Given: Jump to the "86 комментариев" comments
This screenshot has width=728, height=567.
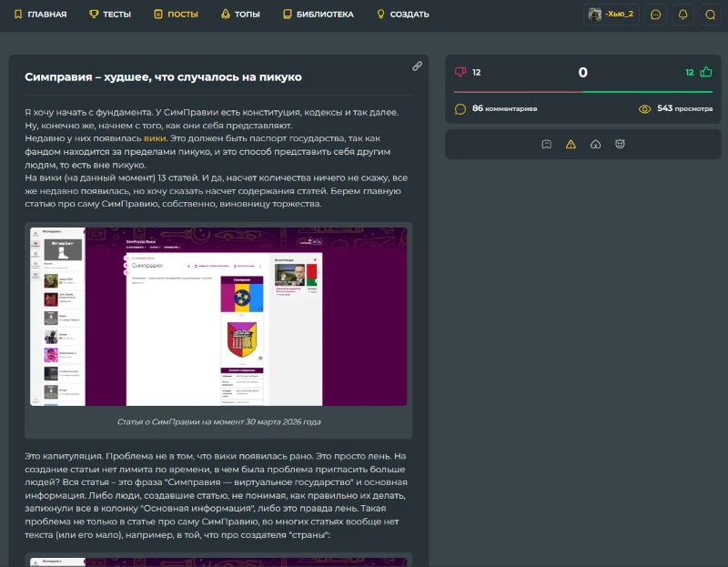Looking at the screenshot, I should [x=505, y=108].
